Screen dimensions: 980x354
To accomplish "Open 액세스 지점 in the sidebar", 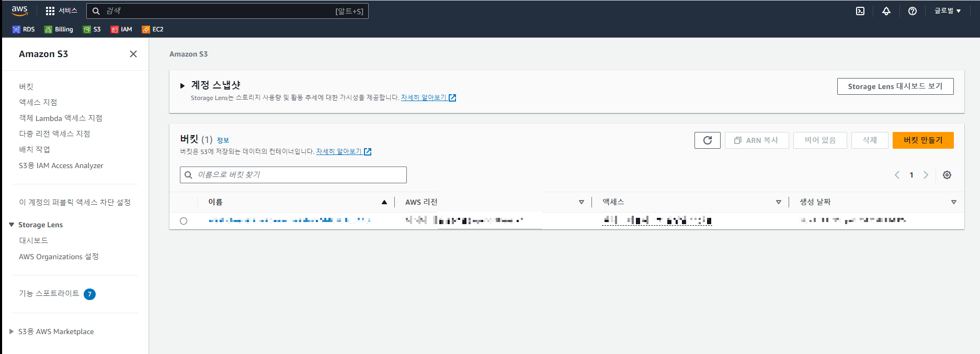I will (x=38, y=102).
